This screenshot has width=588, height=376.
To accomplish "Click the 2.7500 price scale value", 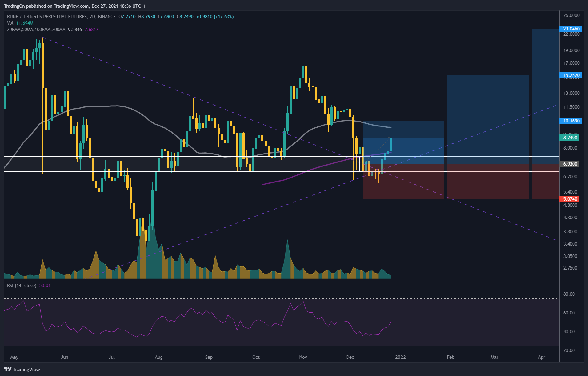I will click(570, 268).
